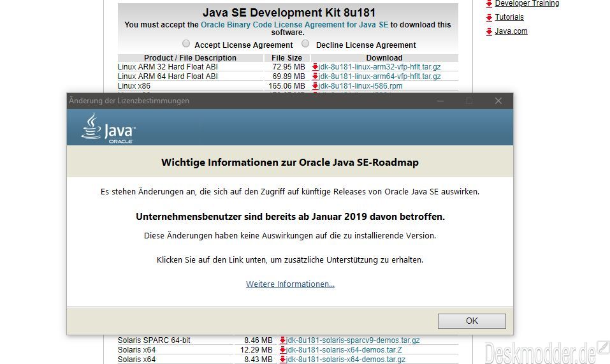Click the Änderung der Lizenzbestimmungen title text
610x364 pixels.
coord(129,101)
